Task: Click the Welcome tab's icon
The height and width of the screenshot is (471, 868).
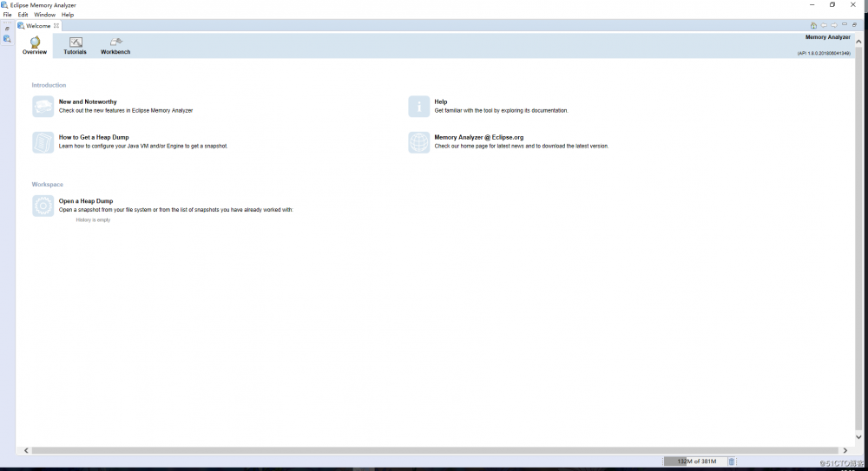Action: [x=21, y=25]
